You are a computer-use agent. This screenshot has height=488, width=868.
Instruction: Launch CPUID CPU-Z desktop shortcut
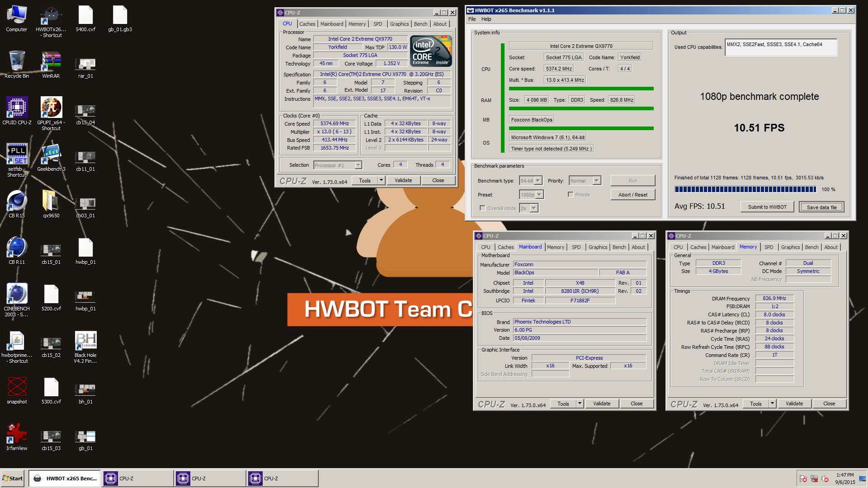(x=17, y=111)
